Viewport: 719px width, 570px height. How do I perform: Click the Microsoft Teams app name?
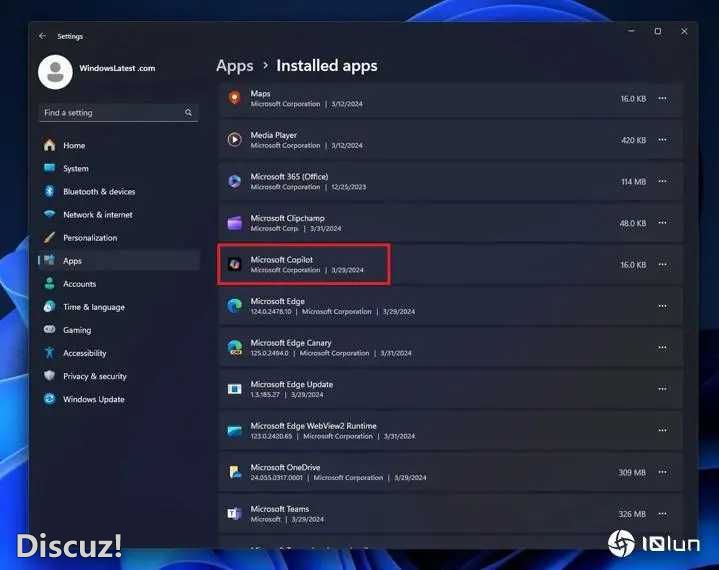pos(280,509)
